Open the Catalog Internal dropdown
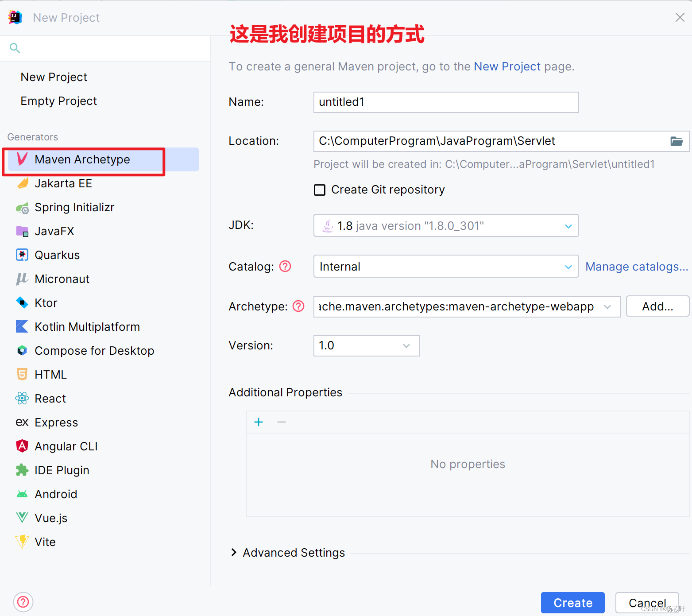This screenshot has height=616, width=692. click(x=568, y=267)
